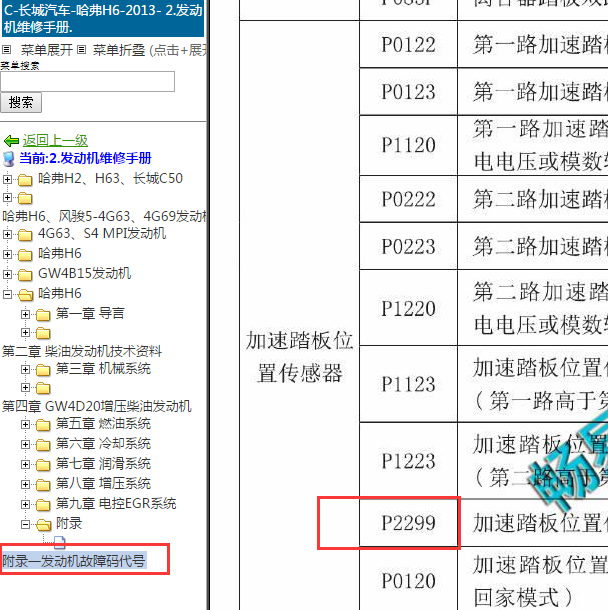
Task: Click the P1220 fault code cell
Action: click(408, 308)
